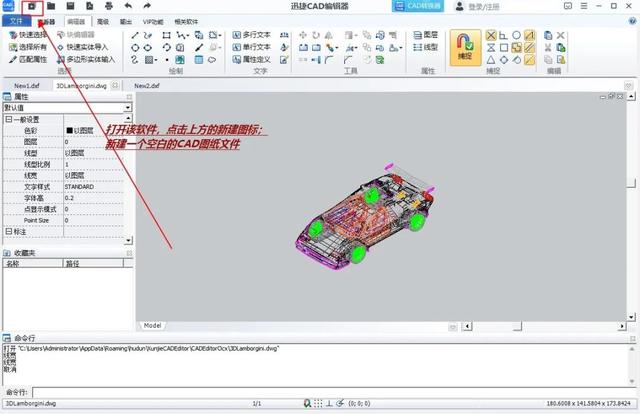
Task: Select the Rectangle drawing tool
Action: (x=166, y=36)
